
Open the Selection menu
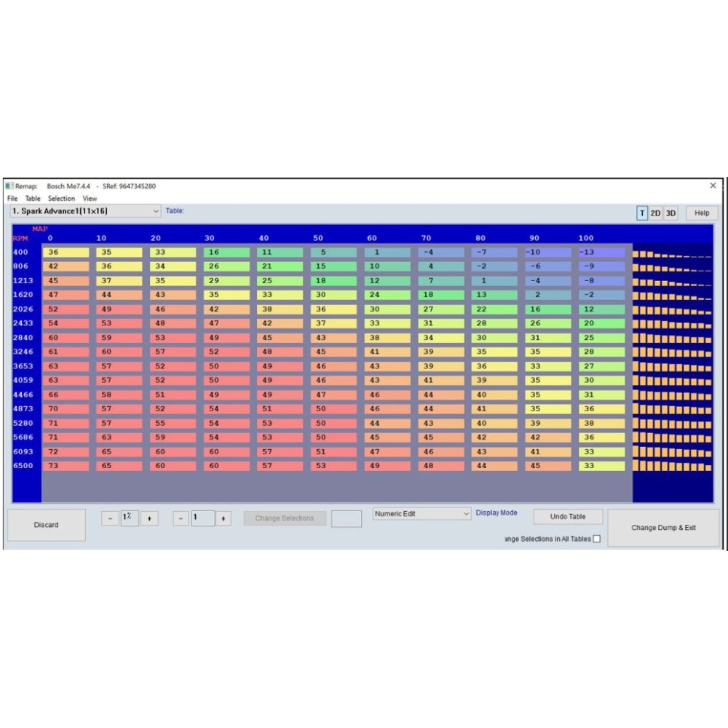pyautogui.click(x=61, y=198)
